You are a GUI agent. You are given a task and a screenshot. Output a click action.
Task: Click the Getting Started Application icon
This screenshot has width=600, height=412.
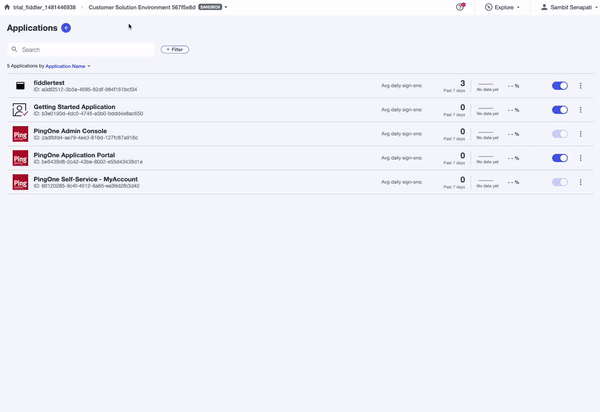(20, 110)
